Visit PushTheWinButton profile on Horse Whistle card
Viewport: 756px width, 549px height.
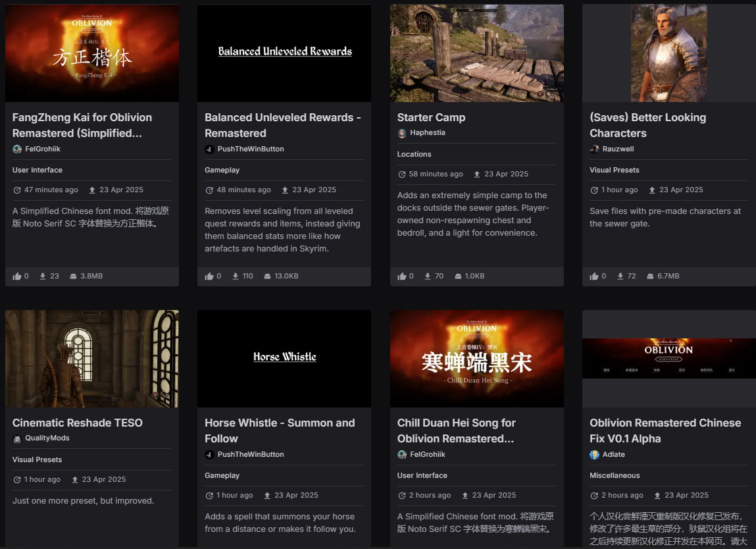coord(250,454)
